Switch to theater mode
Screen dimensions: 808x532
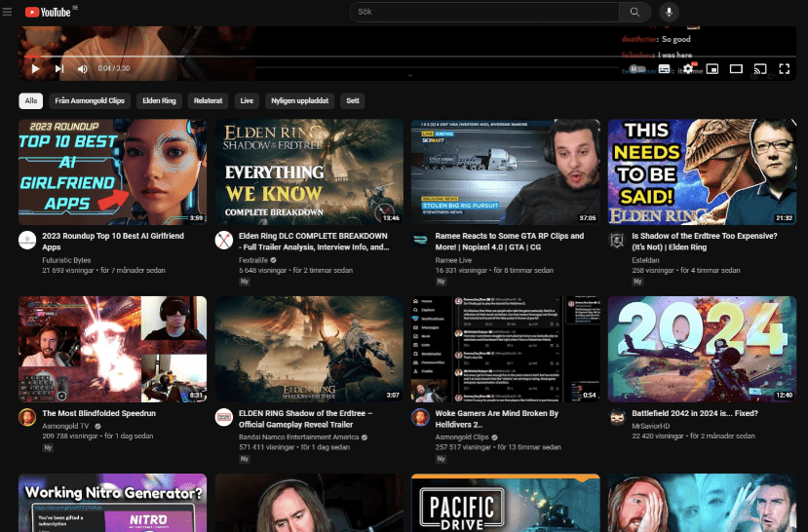tap(737, 69)
